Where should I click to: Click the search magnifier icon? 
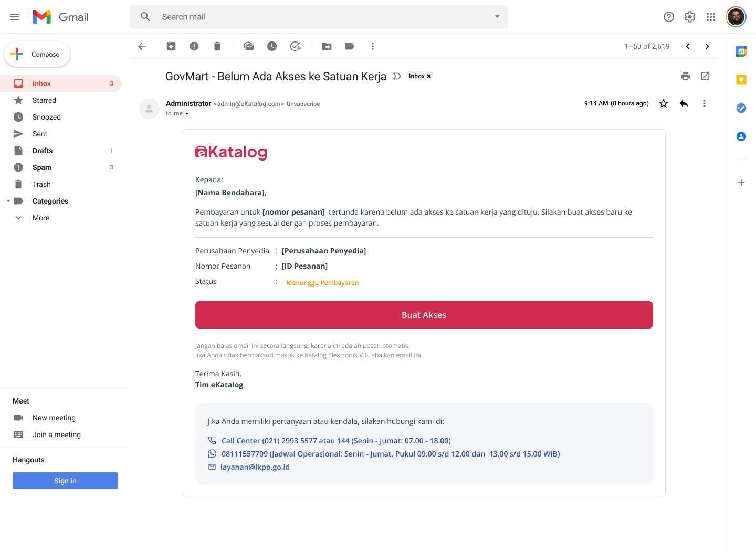coord(145,17)
